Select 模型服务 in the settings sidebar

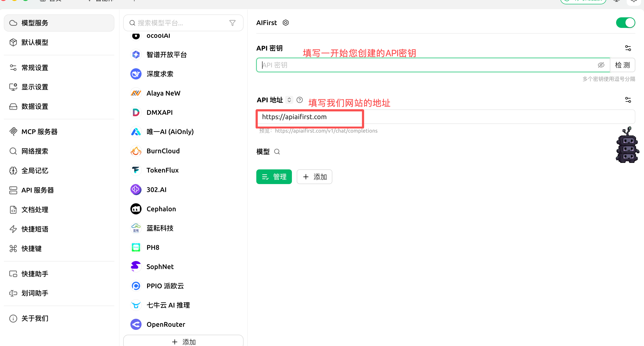(x=59, y=23)
